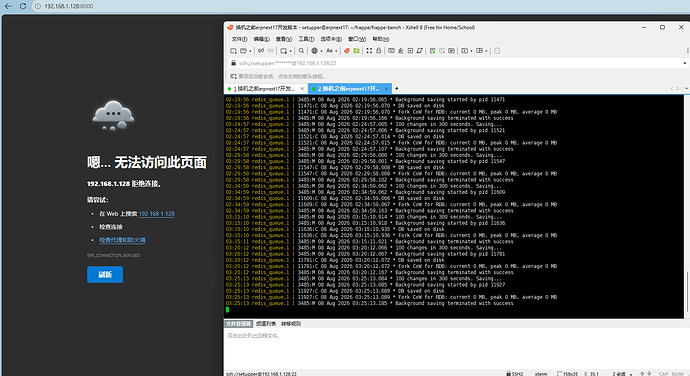Expand the Properties icon dropdown arrow
Viewport: 690px width, 376px height.
coord(290,51)
